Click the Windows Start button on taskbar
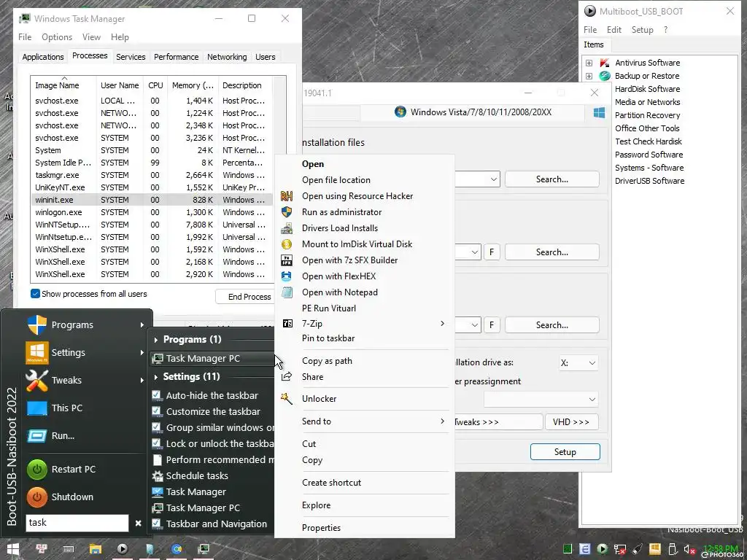This screenshot has width=747, height=560. [13, 549]
